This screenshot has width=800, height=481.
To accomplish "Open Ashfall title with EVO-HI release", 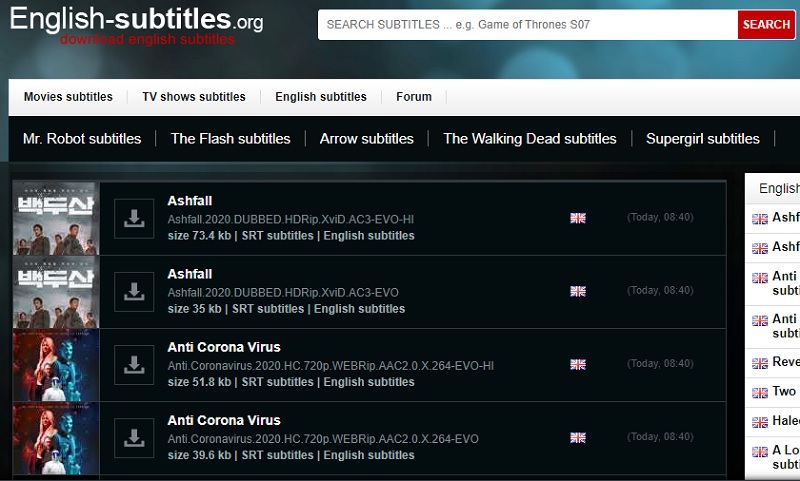I will (x=190, y=200).
